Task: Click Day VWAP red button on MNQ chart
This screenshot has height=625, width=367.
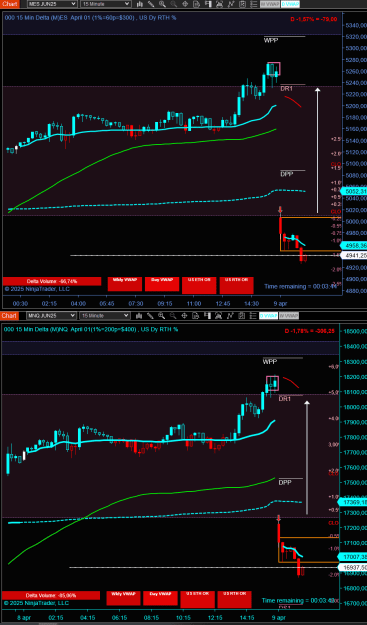Action: [x=160, y=598]
